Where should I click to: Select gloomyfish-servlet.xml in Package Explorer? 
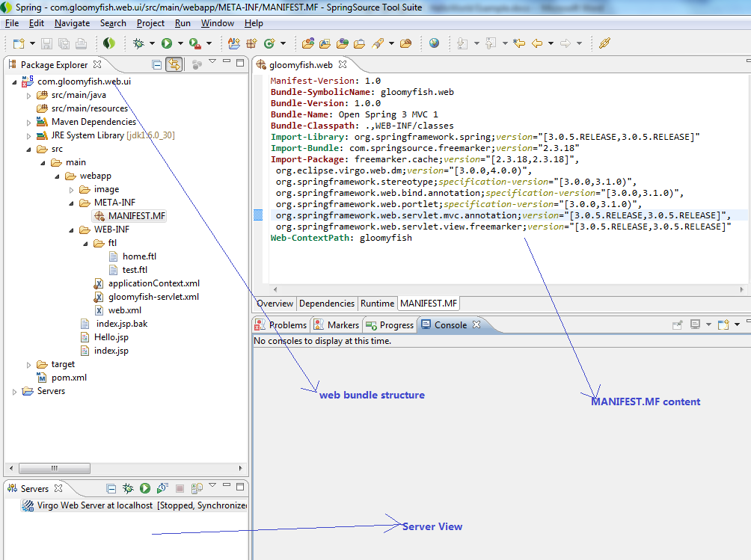[x=153, y=297]
